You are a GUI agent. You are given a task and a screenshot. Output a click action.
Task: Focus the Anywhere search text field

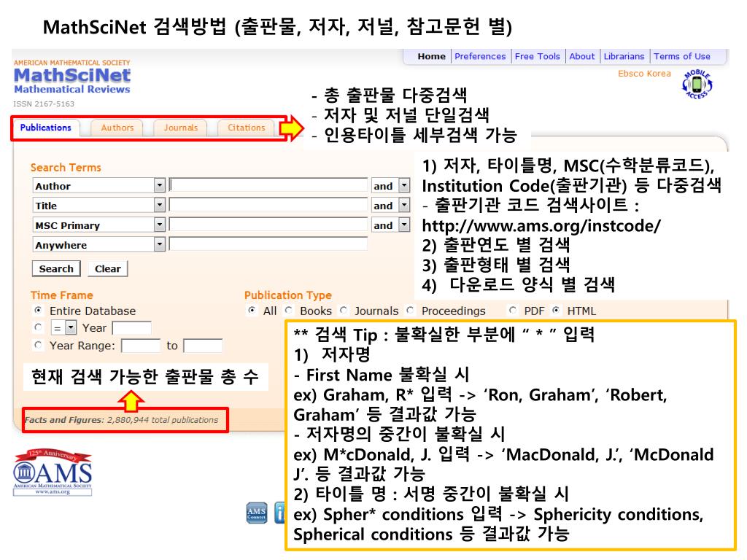click(x=268, y=245)
